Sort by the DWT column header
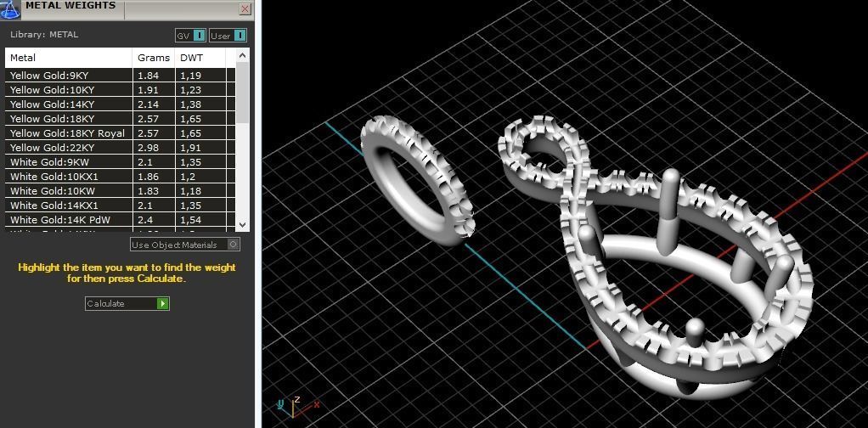 [200, 58]
